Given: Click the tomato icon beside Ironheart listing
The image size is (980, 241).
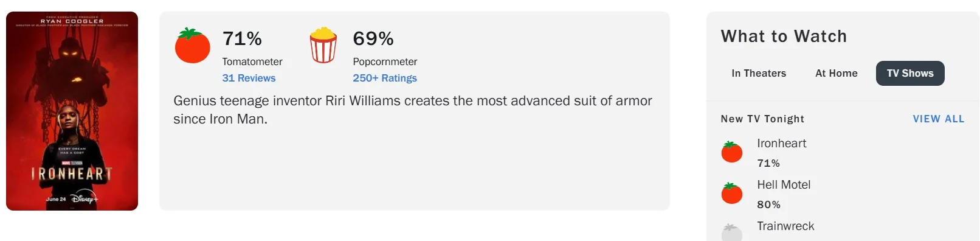Looking at the screenshot, I should (x=732, y=152).
